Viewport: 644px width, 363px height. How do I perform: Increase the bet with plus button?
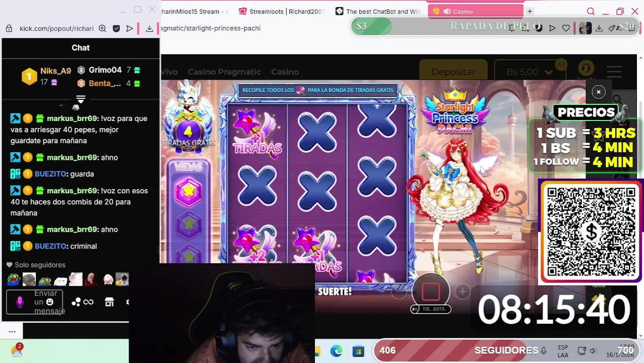click(462, 291)
